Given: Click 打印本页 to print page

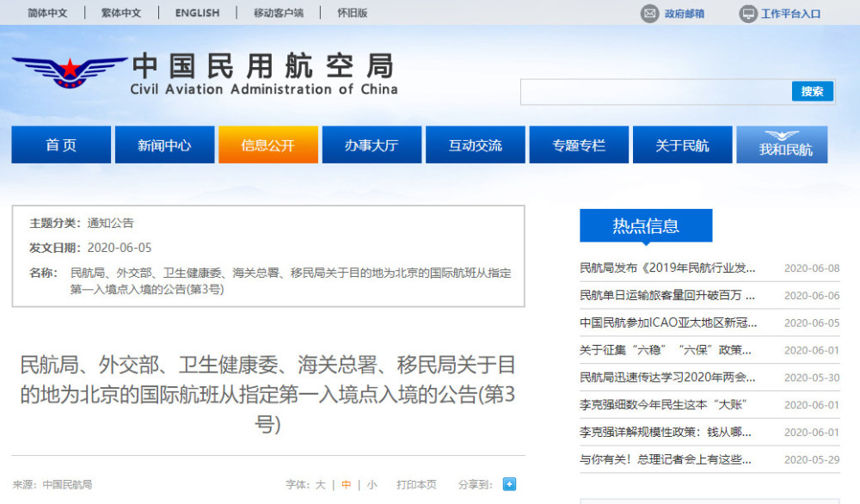Looking at the screenshot, I should coord(416,485).
